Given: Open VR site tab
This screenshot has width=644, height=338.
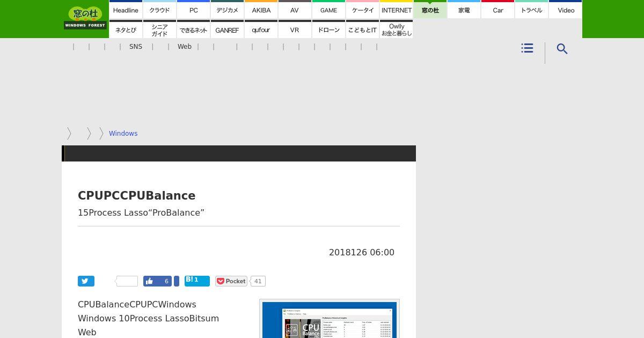Looking at the screenshot, I should click(295, 30).
